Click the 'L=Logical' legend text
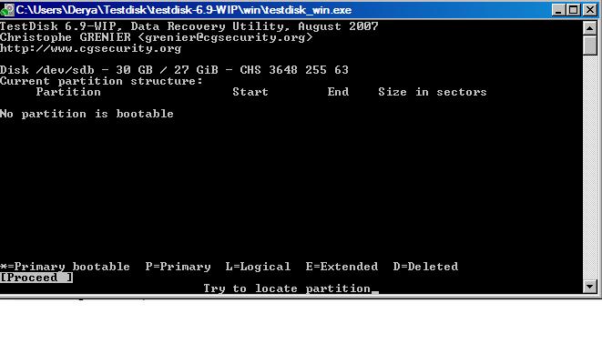Image resolution: width=602 pixels, height=364 pixels. (258, 267)
